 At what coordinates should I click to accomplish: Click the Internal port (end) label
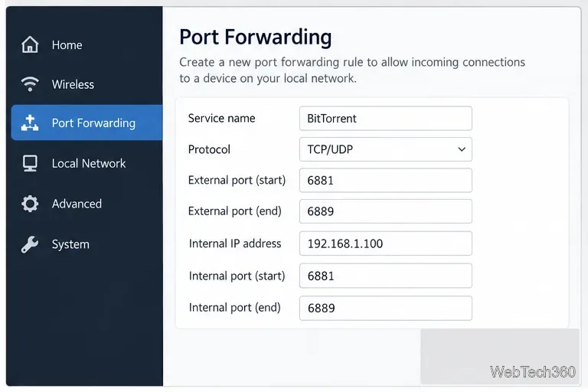[x=235, y=308]
